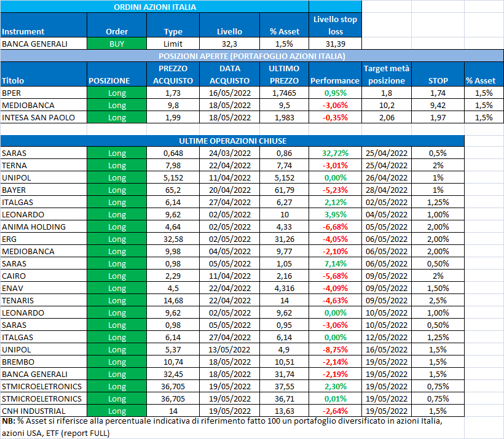The image size is (504, 439).
Task: Select the 'ULTIMO PREZZO' header
Action: (284, 74)
